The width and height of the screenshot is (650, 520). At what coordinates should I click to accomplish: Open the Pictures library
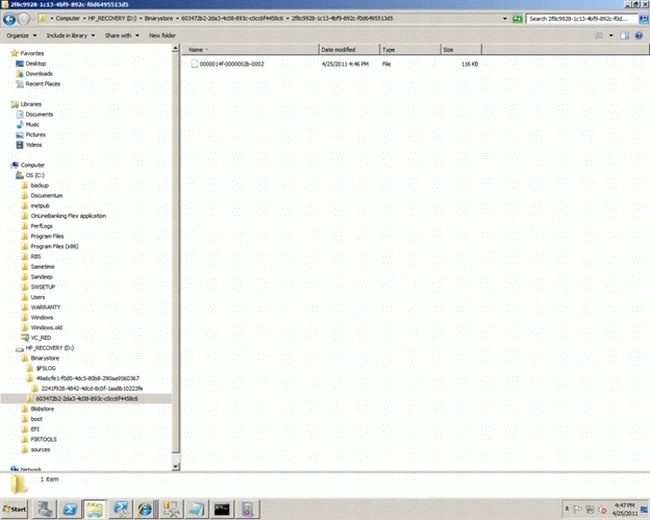[35, 134]
